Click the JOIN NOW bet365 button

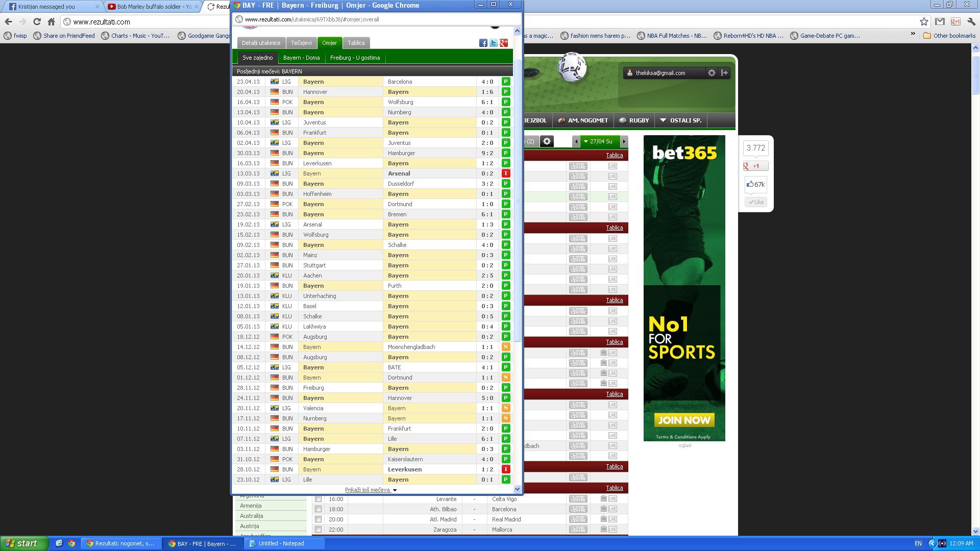tap(684, 420)
